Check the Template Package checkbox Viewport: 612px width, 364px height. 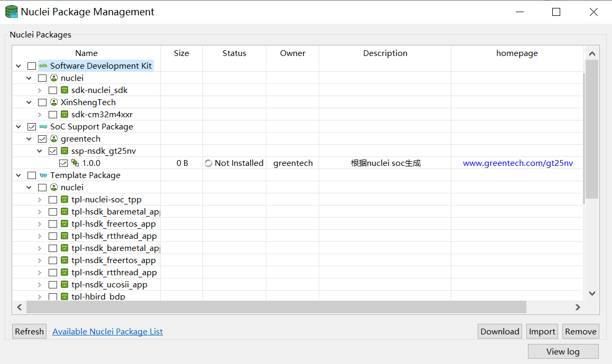tap(32, 175)
